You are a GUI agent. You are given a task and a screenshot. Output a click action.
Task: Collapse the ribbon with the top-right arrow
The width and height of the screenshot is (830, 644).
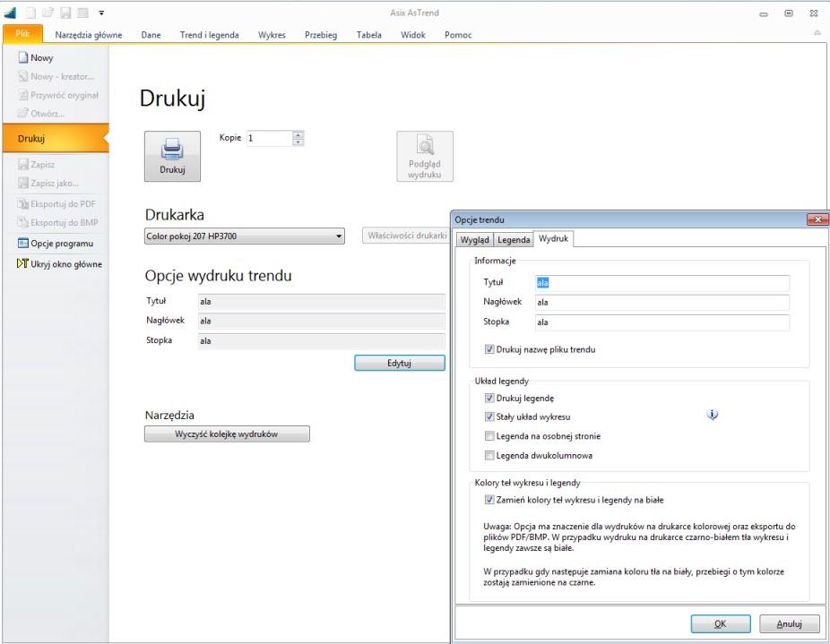(817, 33)
